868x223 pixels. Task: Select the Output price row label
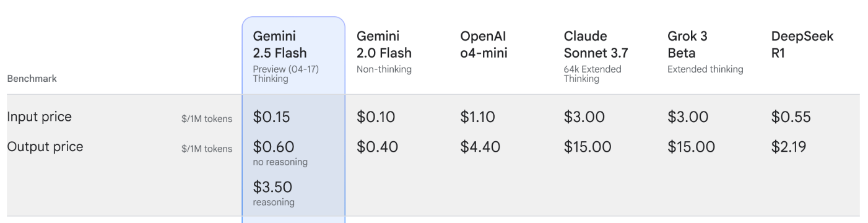[45, 147]
